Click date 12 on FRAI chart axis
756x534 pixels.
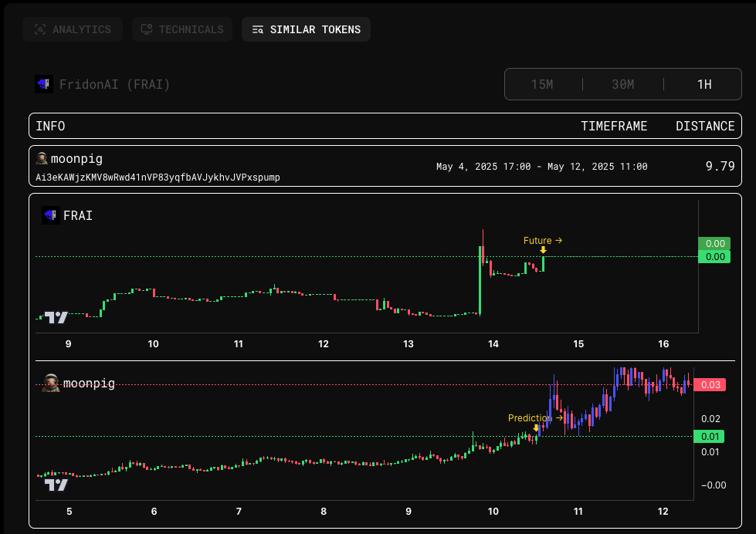tap(324, 344)
